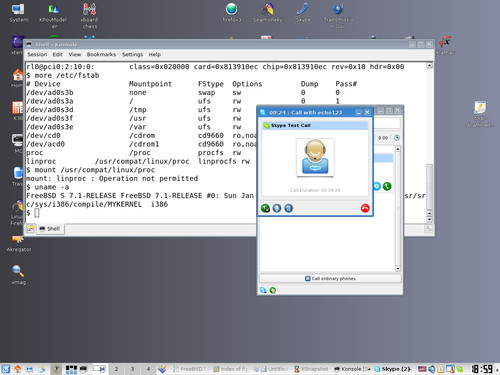Open the K menu in the taskbar
Screen dimensions: 500x375
click(x=6, y=369)
